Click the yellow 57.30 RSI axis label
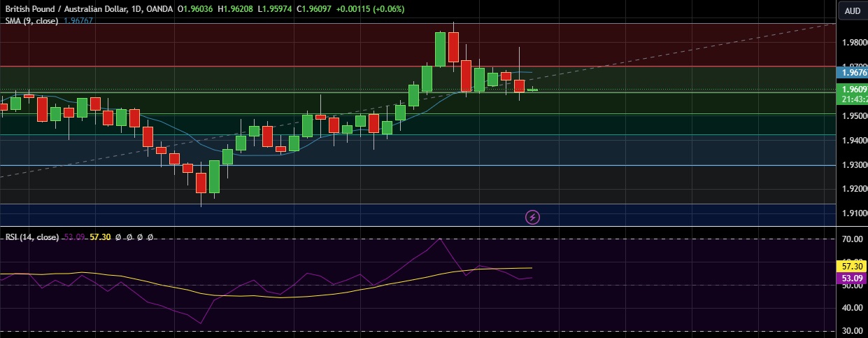 tap(853, 267)
